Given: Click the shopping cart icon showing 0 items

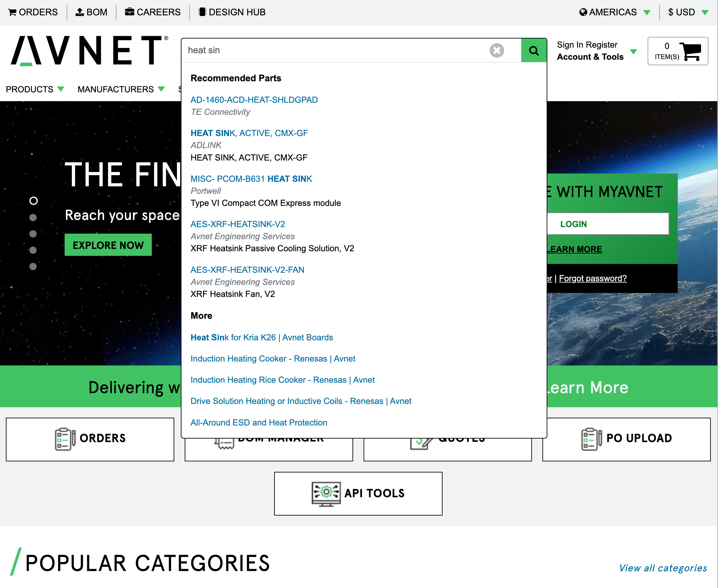Looking at the screenshot, I should pyautogui.click(x=690, y=51).
